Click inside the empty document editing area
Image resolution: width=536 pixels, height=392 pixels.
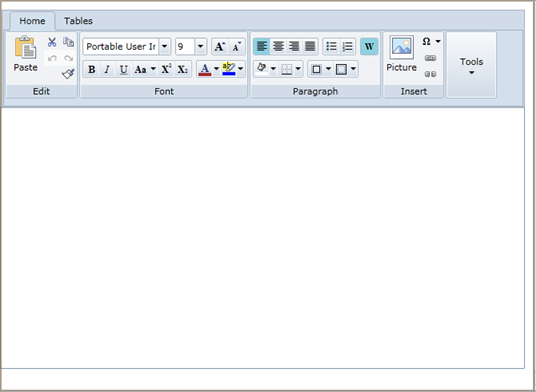click(x=263, y=238)
